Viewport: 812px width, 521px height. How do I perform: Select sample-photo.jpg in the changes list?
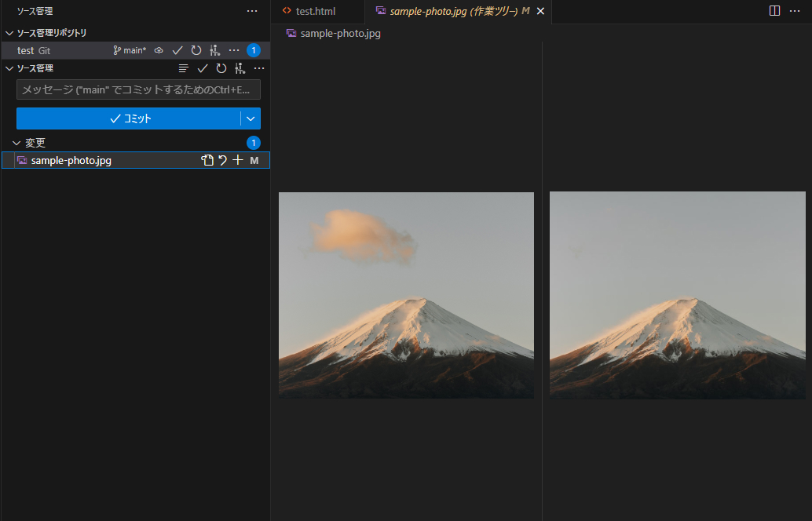[136, 160]
